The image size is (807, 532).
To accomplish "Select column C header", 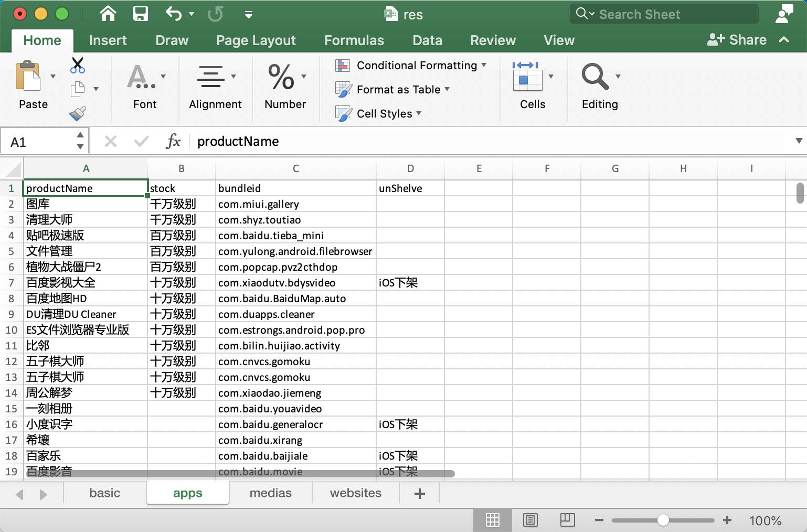I will [296, 168].
